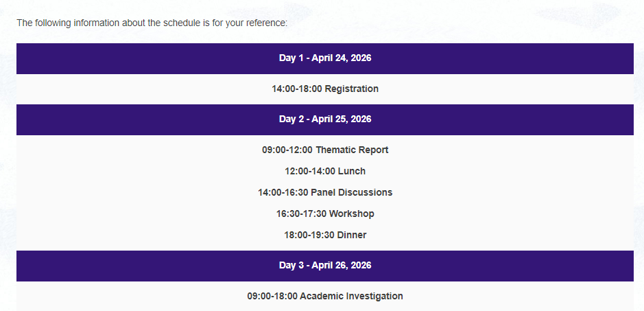This screenshot has height=311, width=644.
Task: Select the 14:00-16:30 Panel Discussions entry
Action: pyautogui.click(x=325, y=192)
